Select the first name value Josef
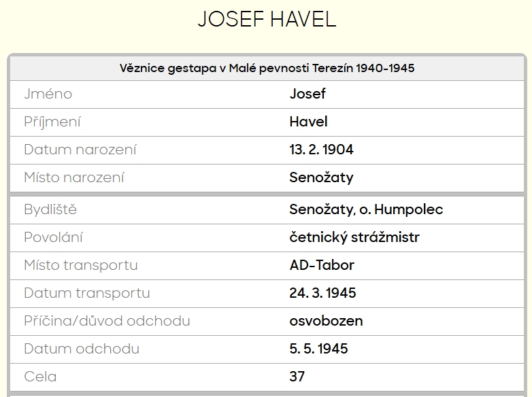532x397 pixels. (x=307, y=94)
